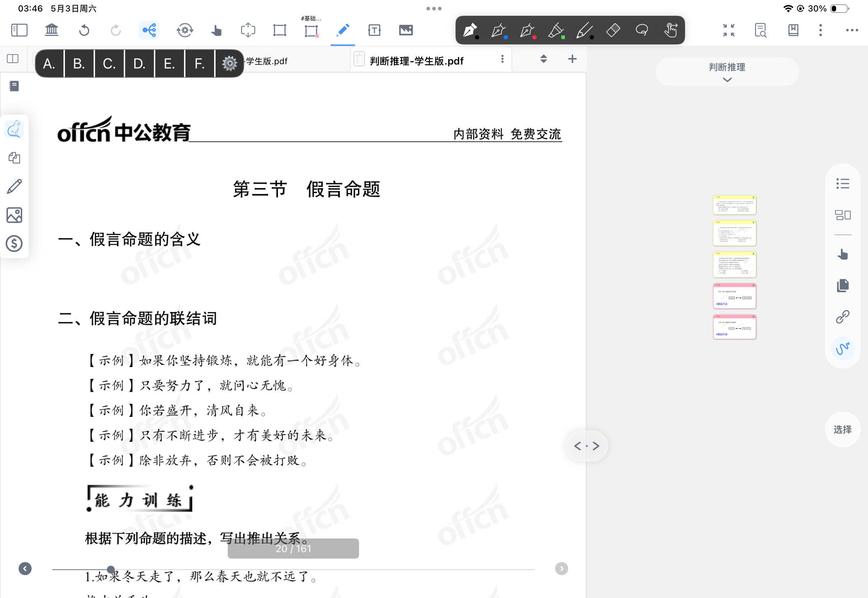Screen dimensions: 868x598
Task: Choose the red pen
Action: 527,30
